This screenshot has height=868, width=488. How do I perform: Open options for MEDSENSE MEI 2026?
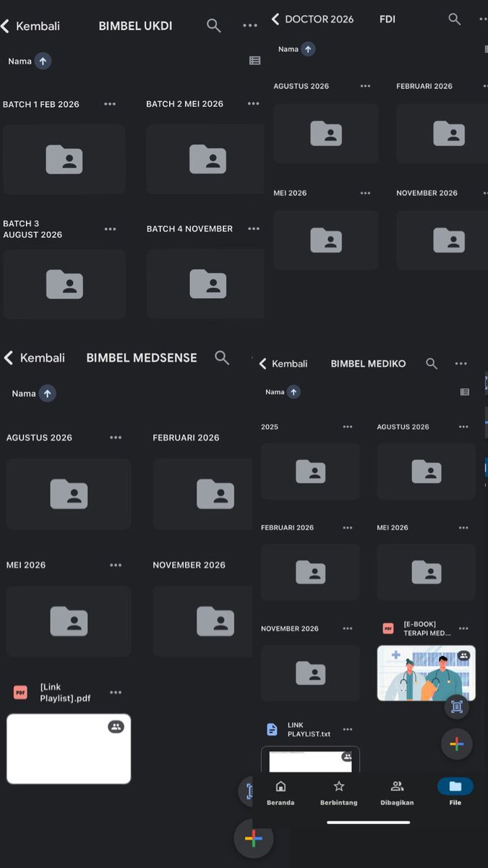point(116,565)
